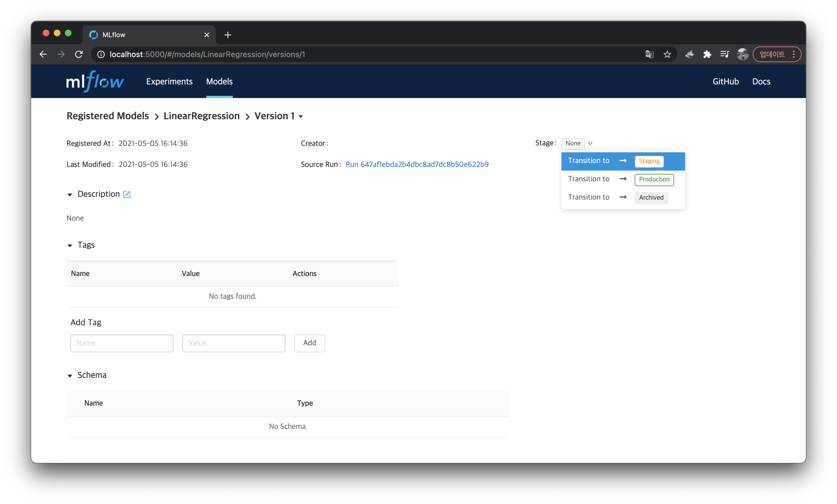Click the browser reload icon
The width and height of the screenshot is (837, 504).
[79, 54]
